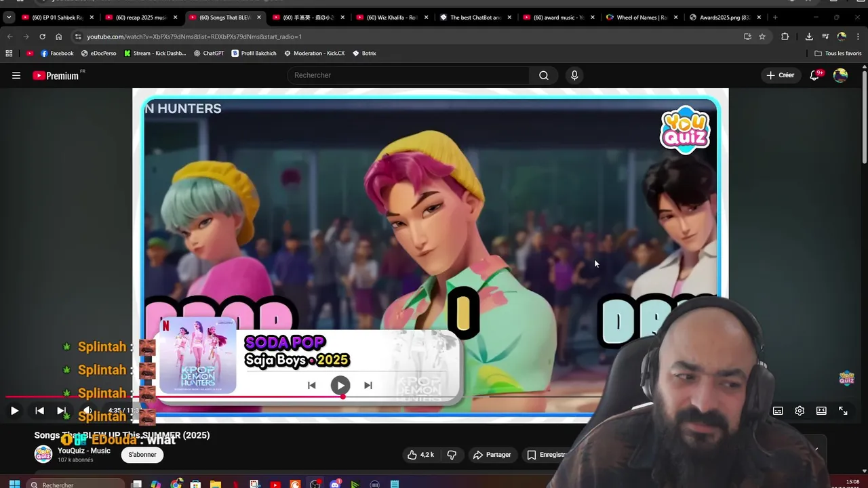Screen dimensions: 868x488
Task: Open the eDocPerso bookmark
Action: (99, 53)
